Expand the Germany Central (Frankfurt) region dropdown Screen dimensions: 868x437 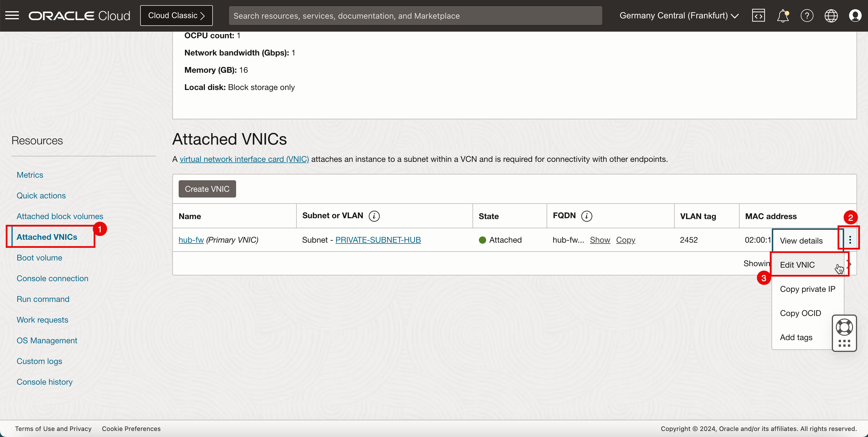(679, 16)
